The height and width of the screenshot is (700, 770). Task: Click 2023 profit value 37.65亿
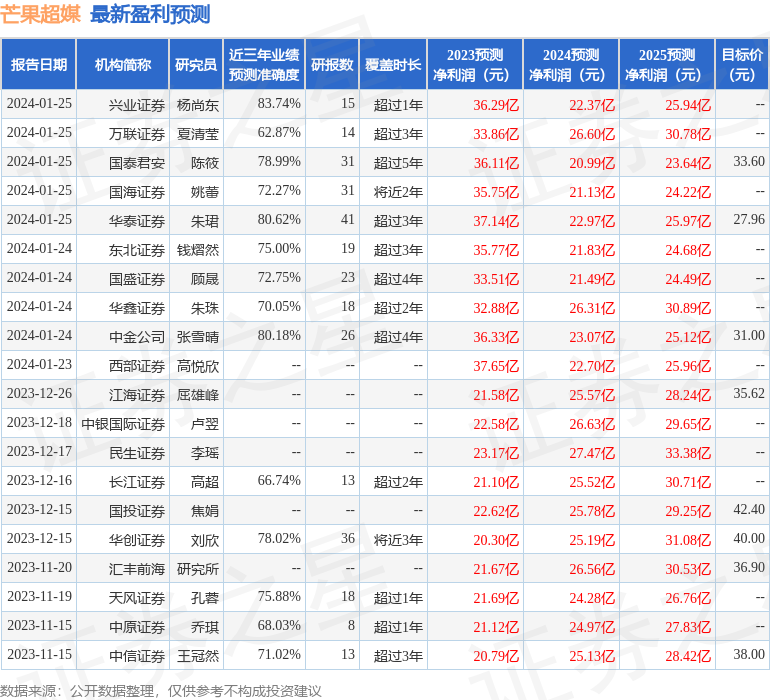click(496, 366)
